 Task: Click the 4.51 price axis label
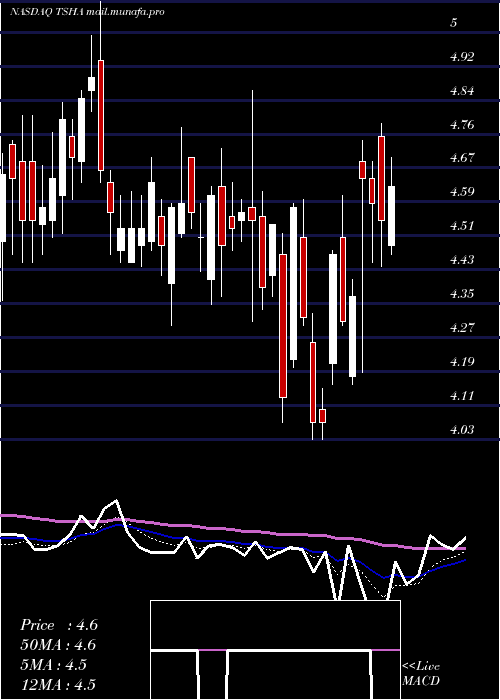point(461,226)
